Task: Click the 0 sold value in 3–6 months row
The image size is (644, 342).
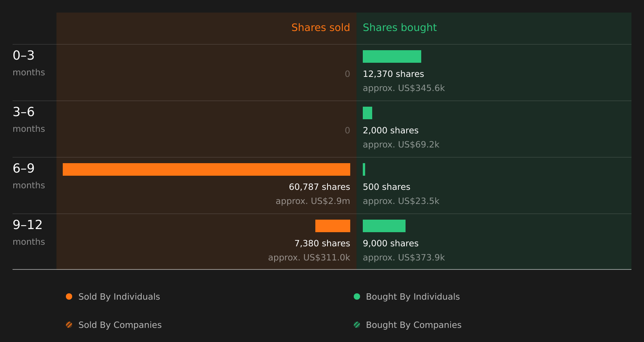Action: 347,131
